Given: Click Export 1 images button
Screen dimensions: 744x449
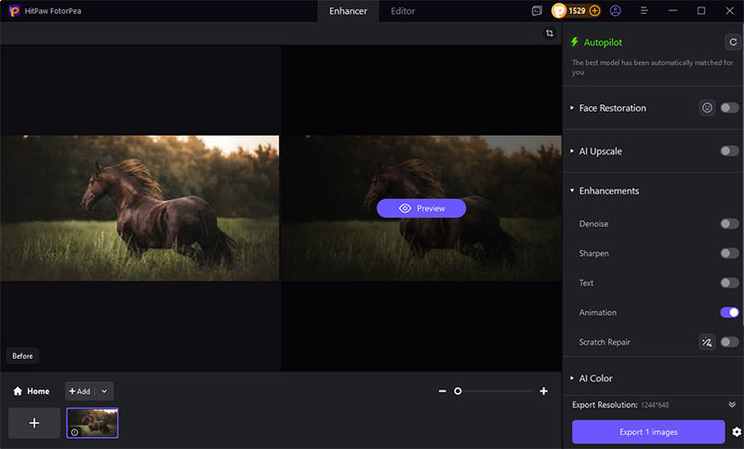Looking at the screenshot, I should pos(648,432).
